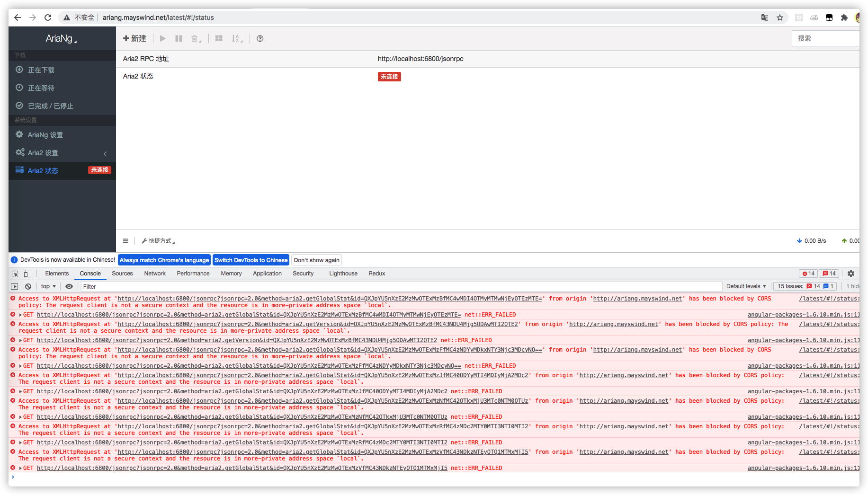868x495 pixels.
Task: Toggle the console sidebar panel icon
Action: click(15, 286)
